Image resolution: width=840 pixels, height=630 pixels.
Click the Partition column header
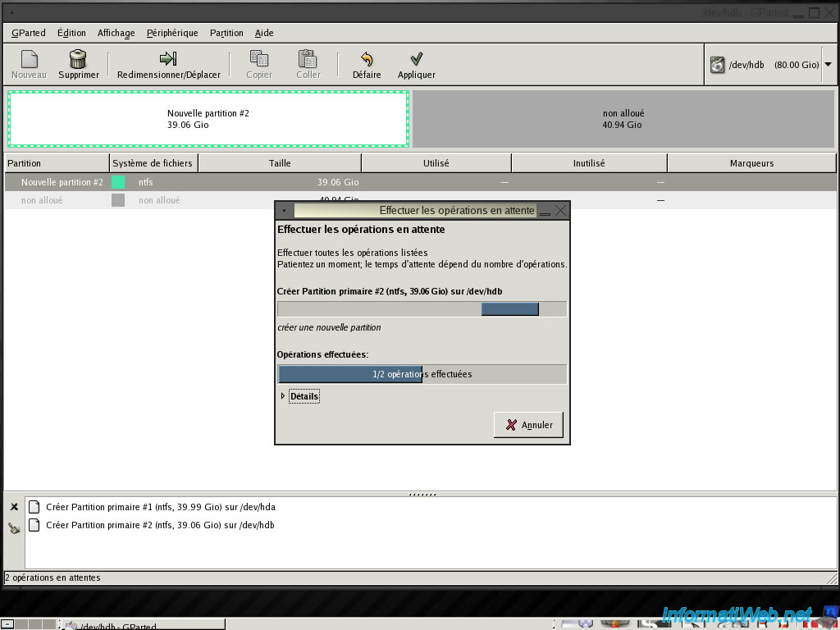pyautogui.click(x=57, y=163)
